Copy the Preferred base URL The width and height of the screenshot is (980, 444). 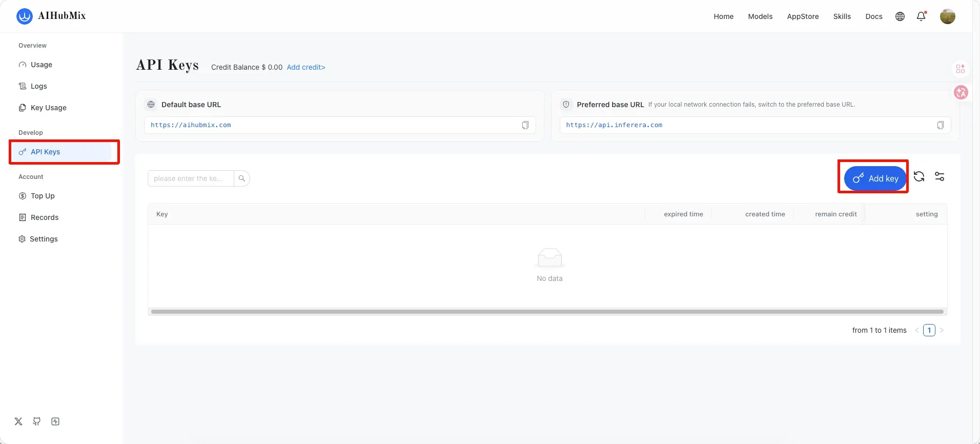[941, 125]
